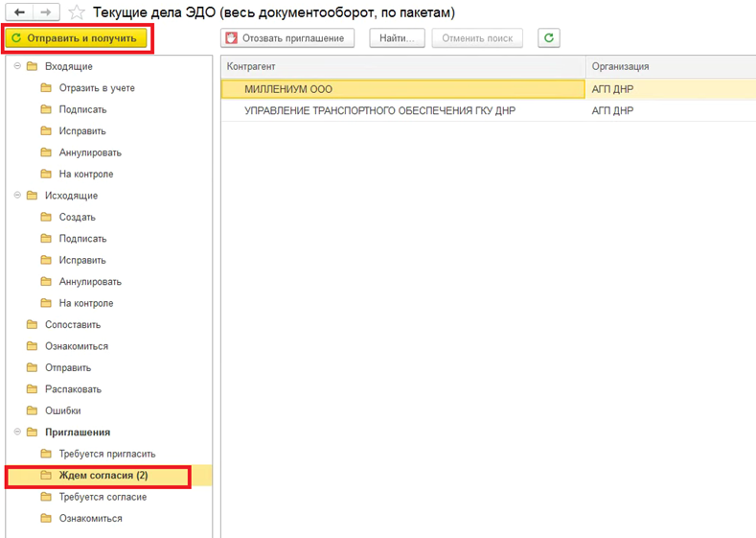Open the Создать folder
Screen dimensions: 756x538
click(x=78, y=217)
